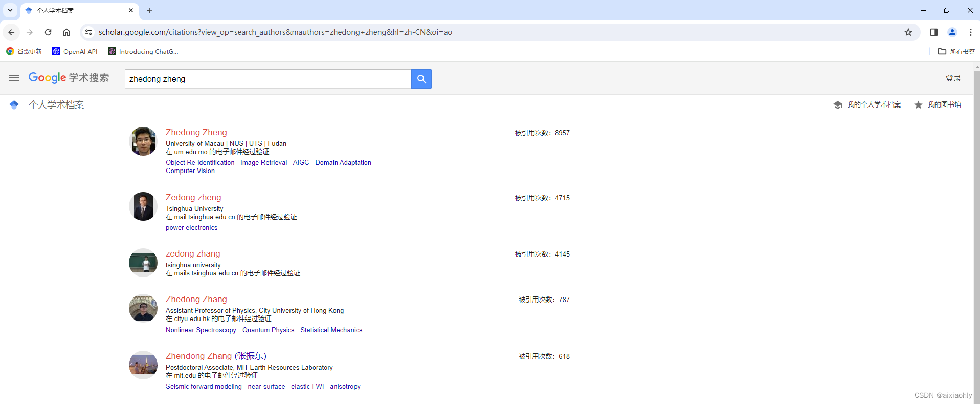Screen dimensions: 980x404
Task: Reload the current page
Action: [48, 32]
